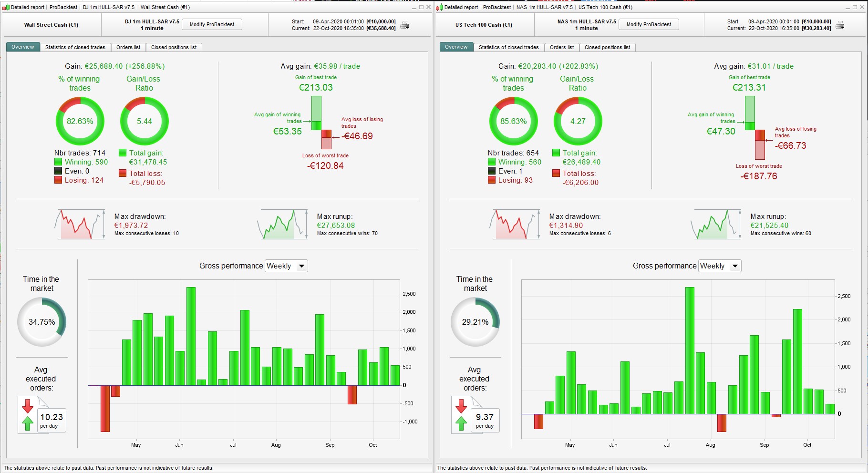Click the avg executed orders arrows icon, right report
This screenshot has width=868, height=473.
click(x=461, y=414)
